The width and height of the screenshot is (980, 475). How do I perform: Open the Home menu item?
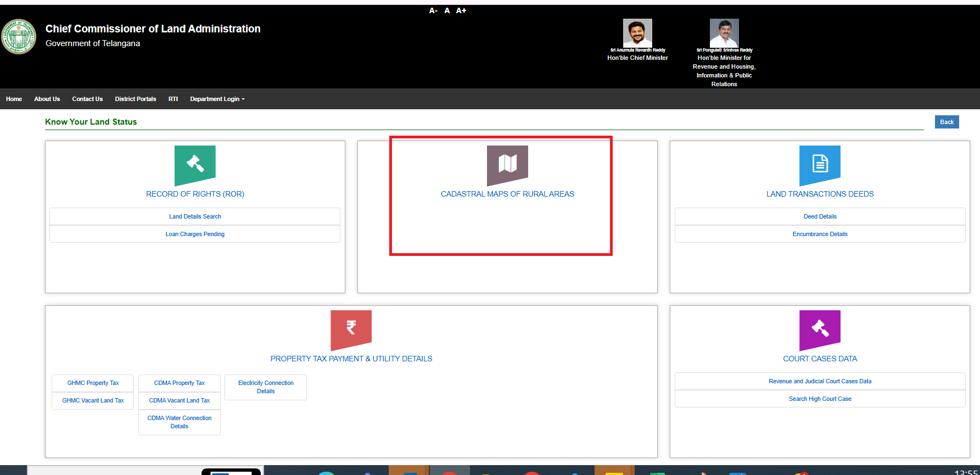point(14,99)
